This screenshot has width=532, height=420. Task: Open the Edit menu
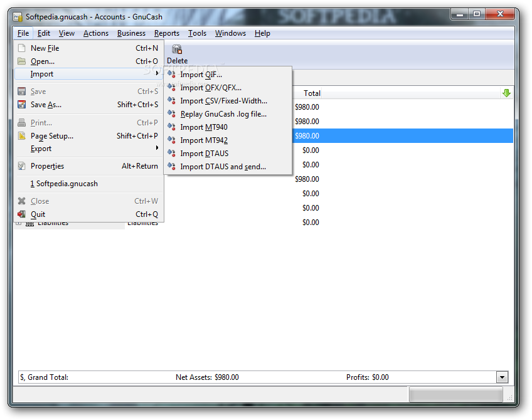pyautogui.click(x=44, y=33)
